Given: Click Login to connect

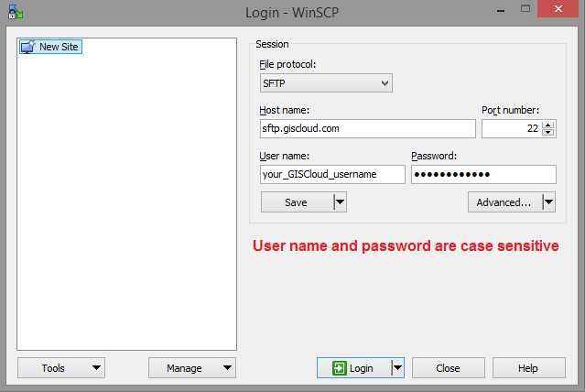Looking at the screenshot, I should coord(354,368).
